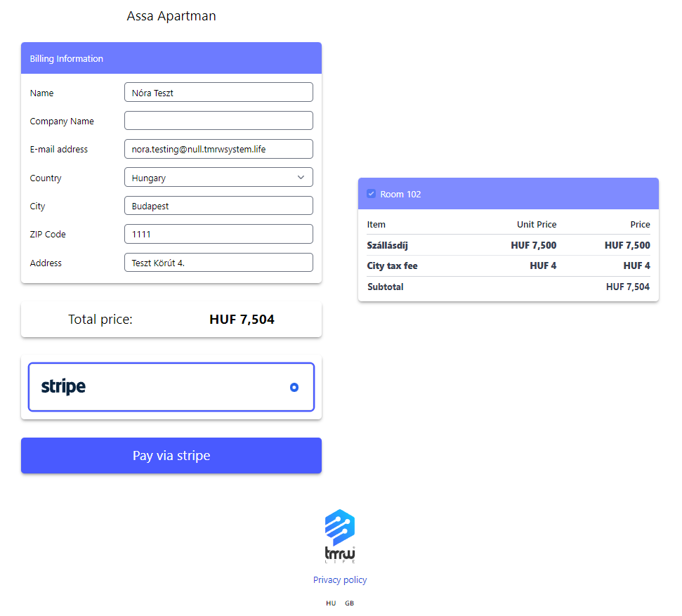Click the tmrw life logo in footer

coord(340,537)
